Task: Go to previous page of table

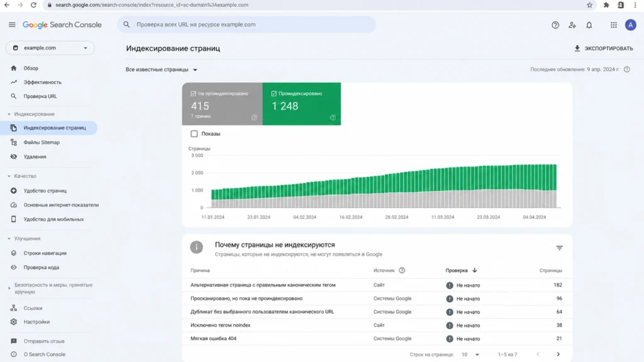Action: (x=538, y=354)
